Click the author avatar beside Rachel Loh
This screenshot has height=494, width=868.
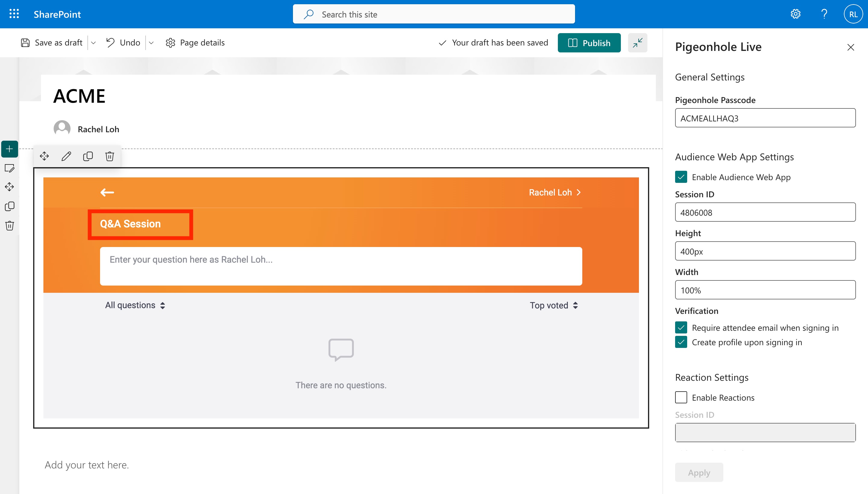coord(62,129)
